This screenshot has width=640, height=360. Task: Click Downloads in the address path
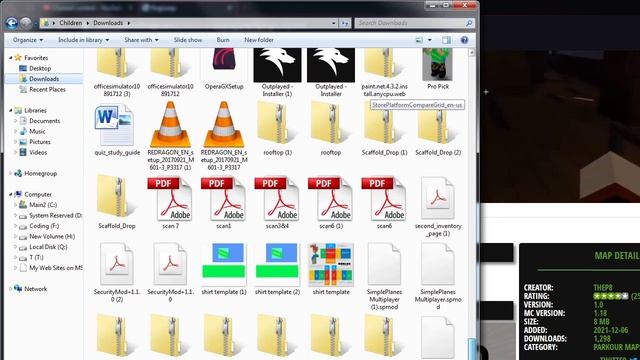108,23
